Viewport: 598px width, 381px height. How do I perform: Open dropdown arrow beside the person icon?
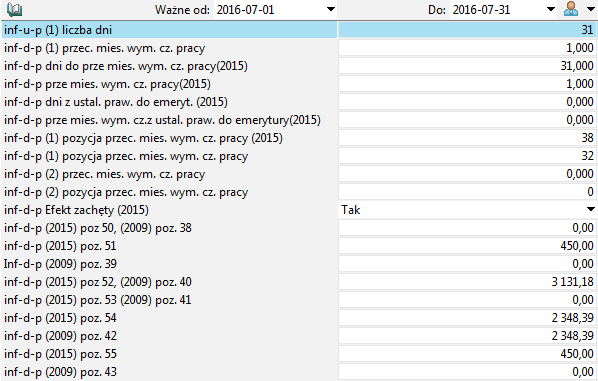coord(590,9)
